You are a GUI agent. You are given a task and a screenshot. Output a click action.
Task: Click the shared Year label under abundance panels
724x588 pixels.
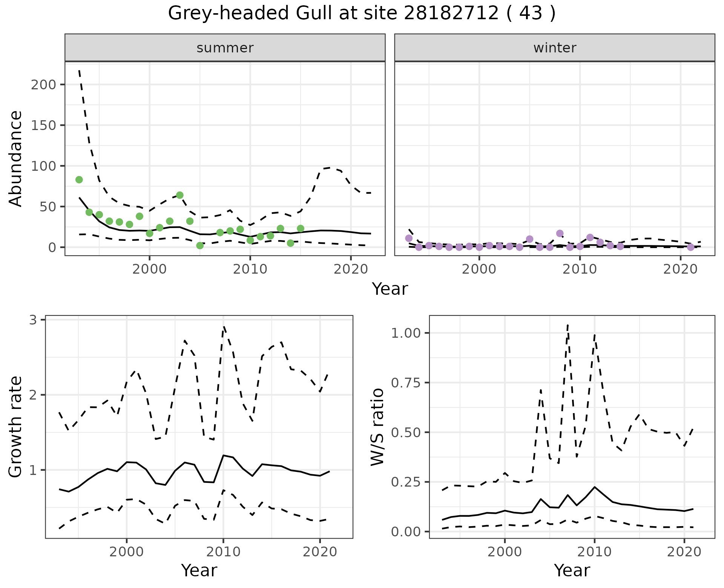click(x=390, y=289)
